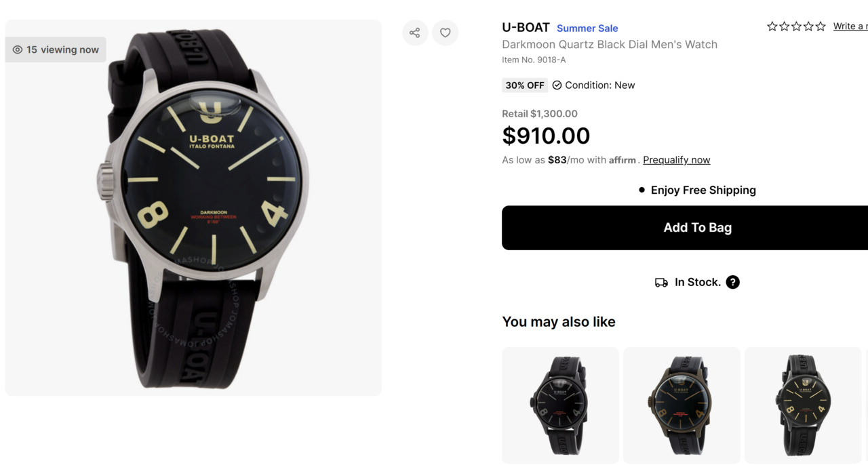Select the fifth rating star

[x=821, y=26]
